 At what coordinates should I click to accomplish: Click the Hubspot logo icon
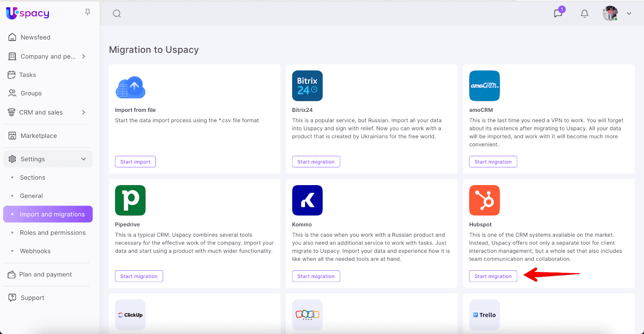[484, 200]
